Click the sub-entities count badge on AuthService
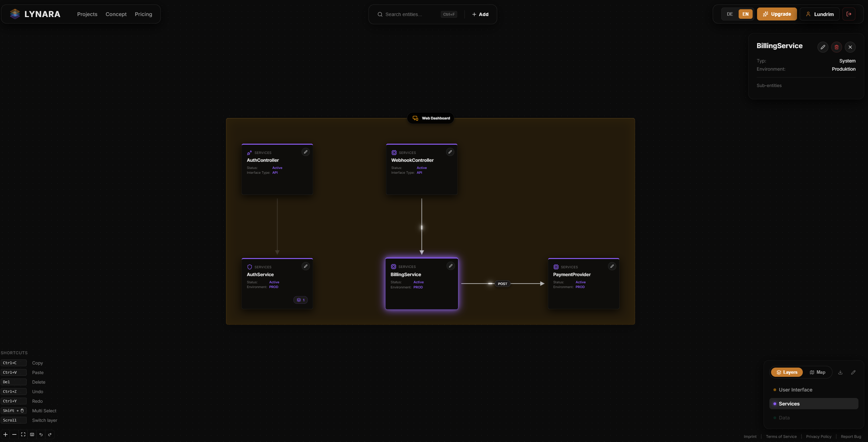Viewport: 868px width, 442px height. click(x=300, y=300)
